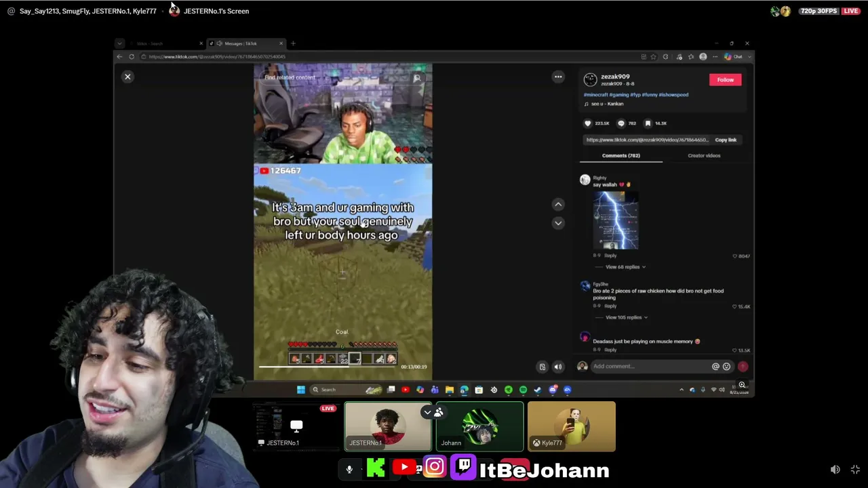
Task: Open Steam from the taskbar
Action: coord(538,390)
